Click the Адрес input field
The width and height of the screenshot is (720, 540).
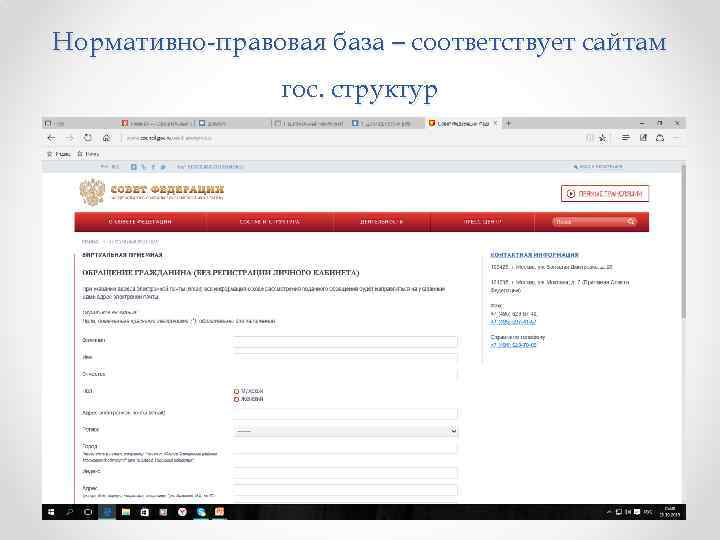(x=345, y=490)
